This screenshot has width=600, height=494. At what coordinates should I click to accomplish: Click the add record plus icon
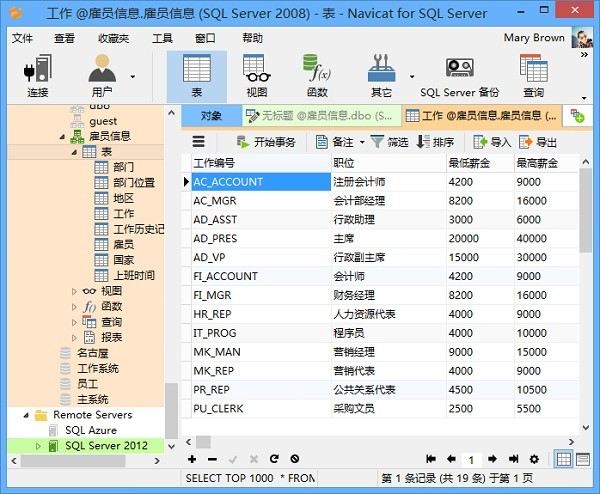click(x=192, y=459)
